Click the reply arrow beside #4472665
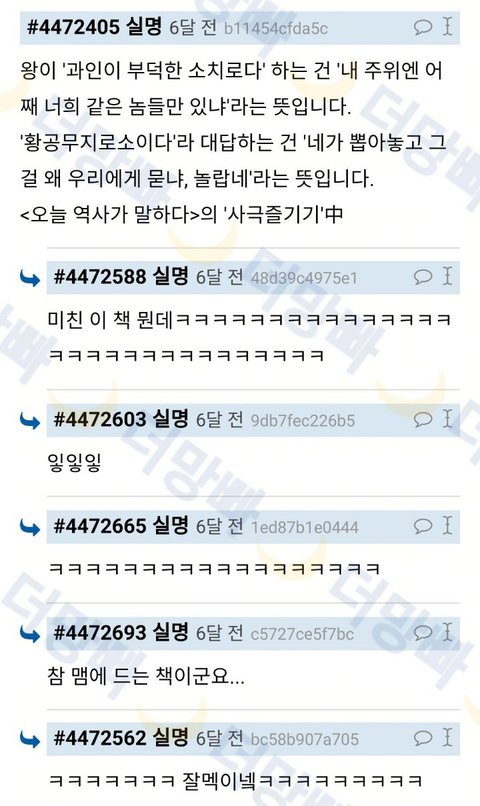 tap(30, 527)
